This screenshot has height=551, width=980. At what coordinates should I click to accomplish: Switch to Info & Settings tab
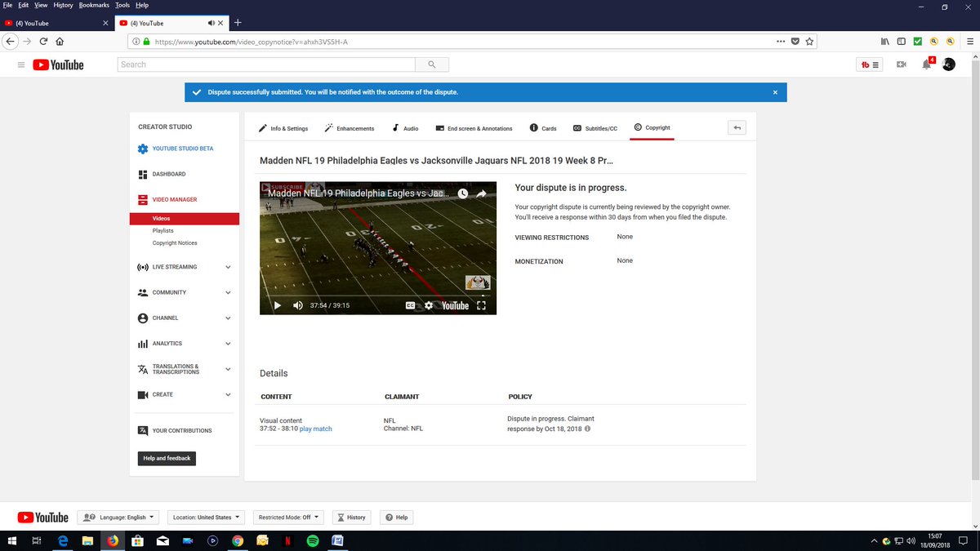[x=283, y=128]
